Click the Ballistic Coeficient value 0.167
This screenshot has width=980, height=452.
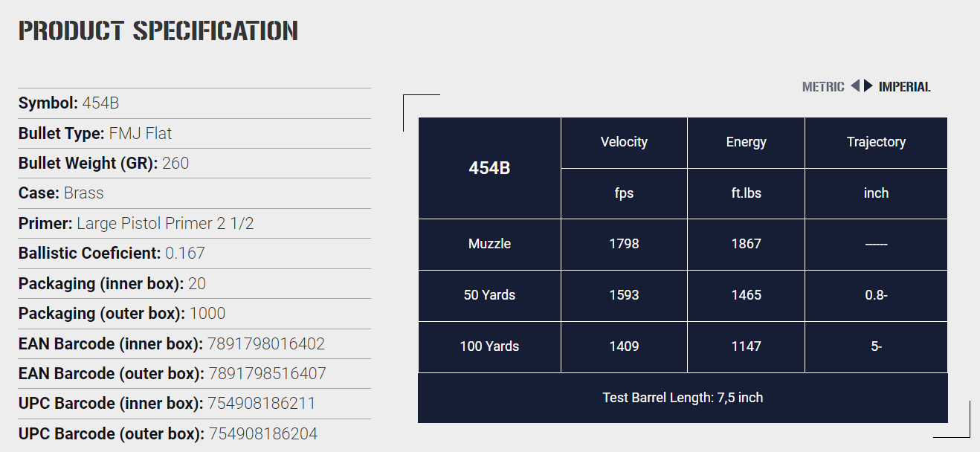coord(185,254)
